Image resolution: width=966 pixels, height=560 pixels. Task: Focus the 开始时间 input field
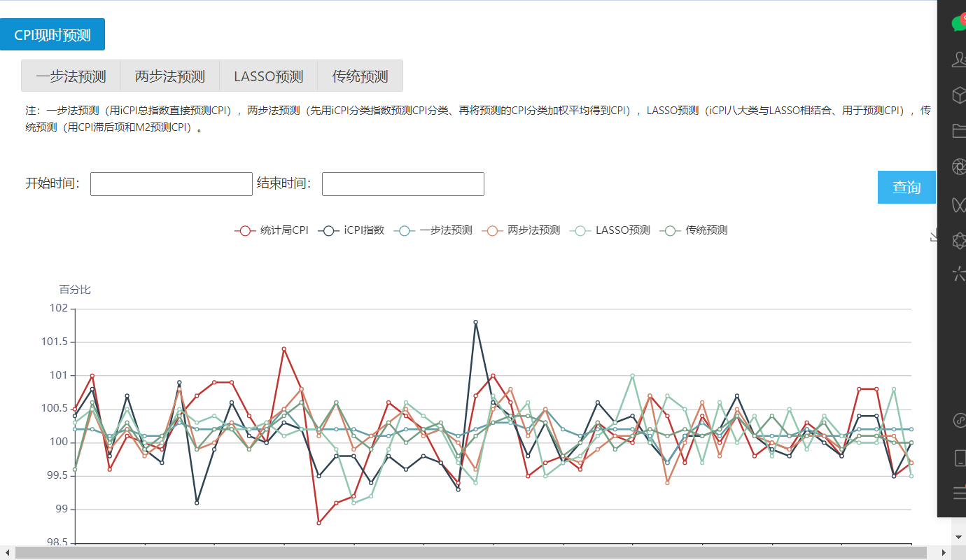[171, 184]
